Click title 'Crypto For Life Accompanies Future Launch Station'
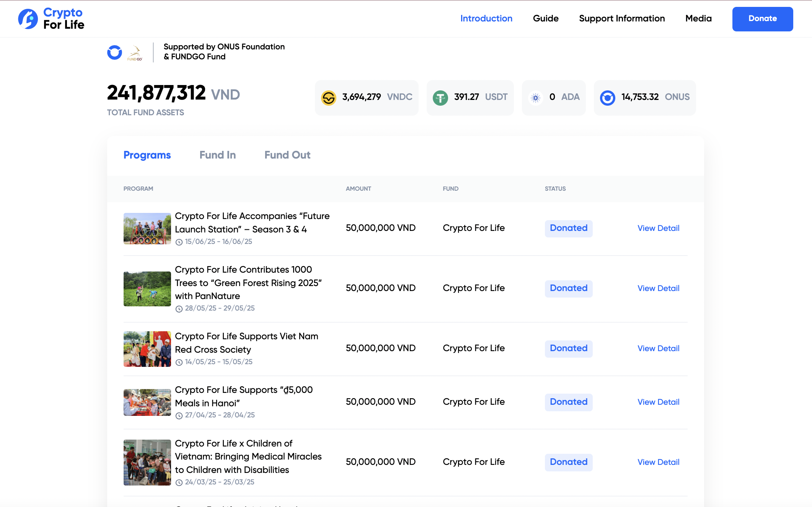The width and height of the screenshot is (812, 507). pyautogui.click(x=252, y=222)
